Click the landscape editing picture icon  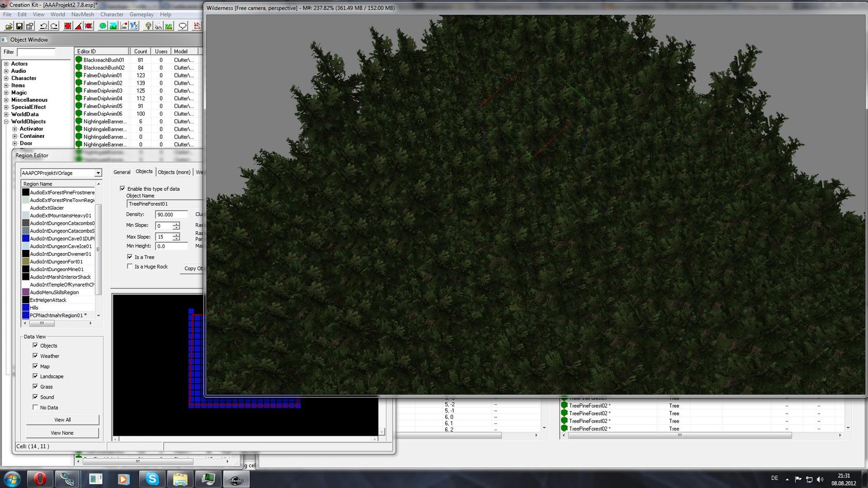click(113, 26)
